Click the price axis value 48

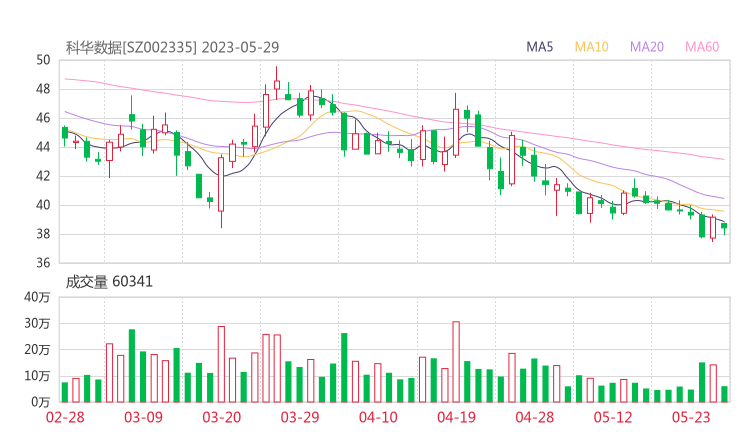tap(43, 89)
